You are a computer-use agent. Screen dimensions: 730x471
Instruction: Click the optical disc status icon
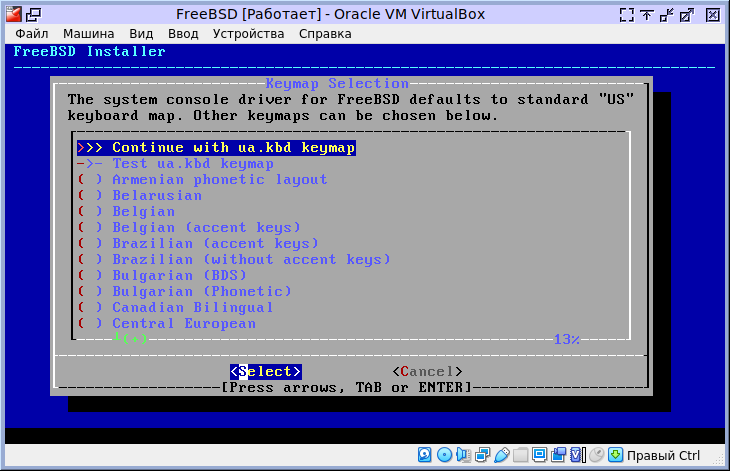tap(444, 455)
